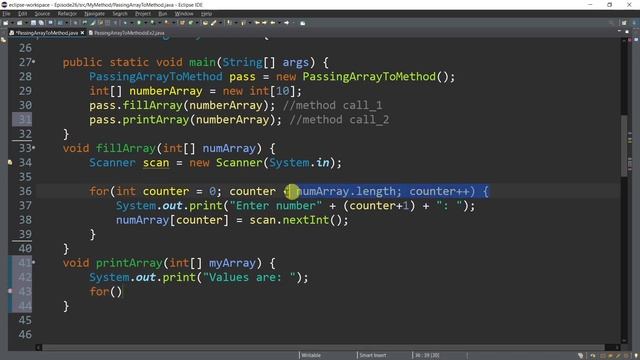The width and height of the screenshot is (640, 360).
Task: Click the "Values are: " string literal
Action: click(x=249, y=278)
